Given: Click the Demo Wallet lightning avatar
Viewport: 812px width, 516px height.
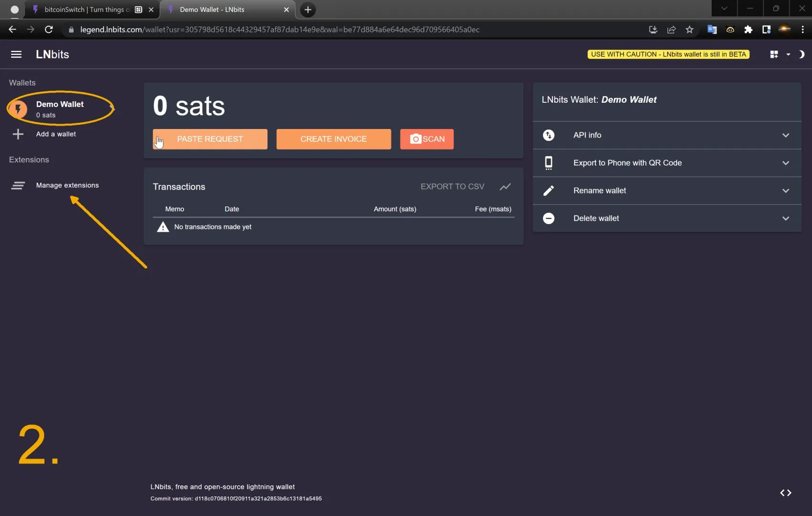Looking at the screenshot, I should (18, 109).
